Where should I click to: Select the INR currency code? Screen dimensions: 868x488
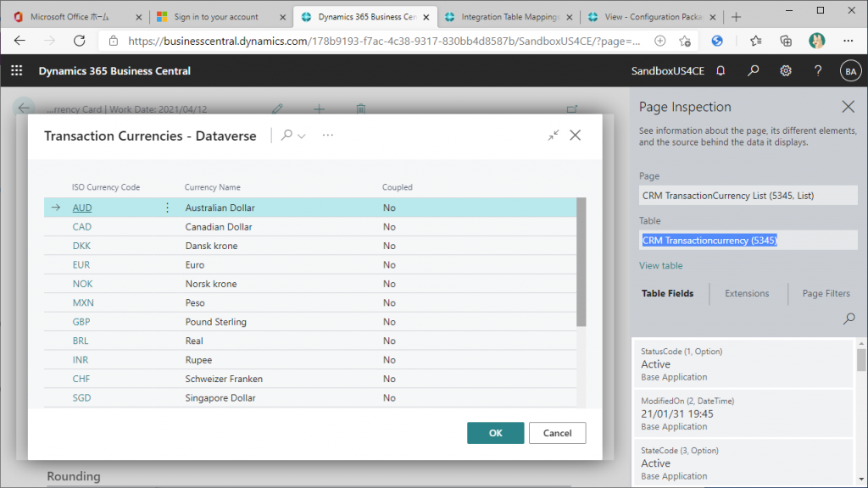tap(81, 359)
